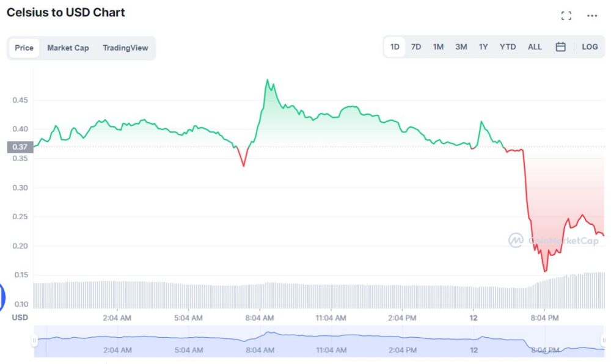611x364 pixels.
Task: Toggle the LOG scale button
Action: point(590,47)
